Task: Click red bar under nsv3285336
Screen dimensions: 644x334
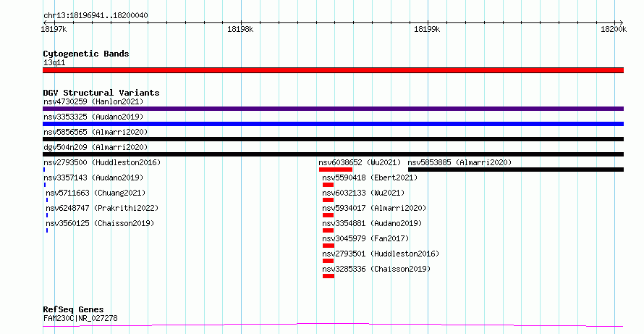Action: (x=329, y=276)
